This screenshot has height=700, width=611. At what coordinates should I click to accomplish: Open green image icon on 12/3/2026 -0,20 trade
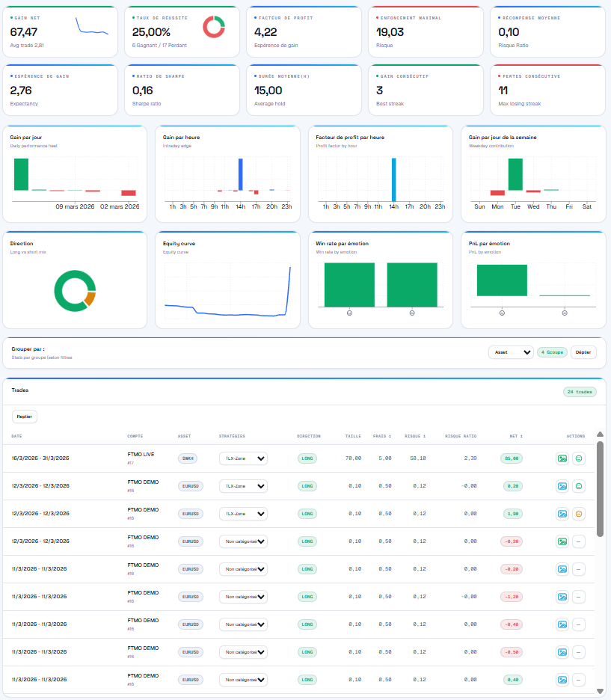coord(562,541)
